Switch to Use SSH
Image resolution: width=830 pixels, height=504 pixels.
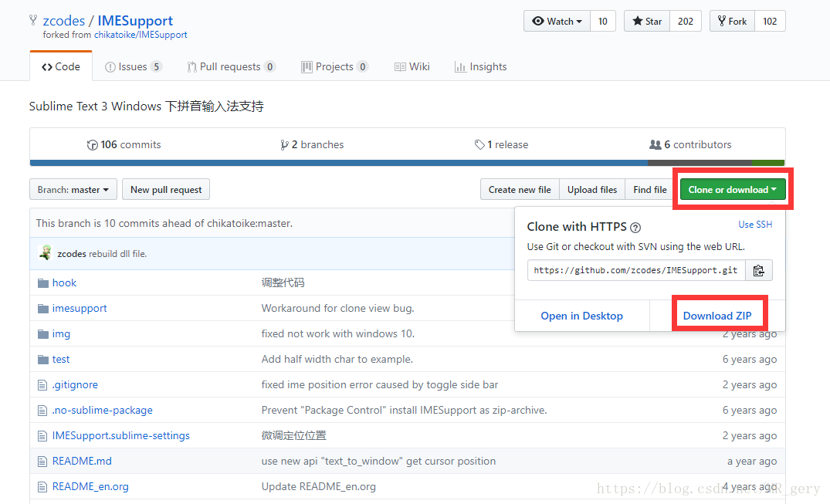755,225
